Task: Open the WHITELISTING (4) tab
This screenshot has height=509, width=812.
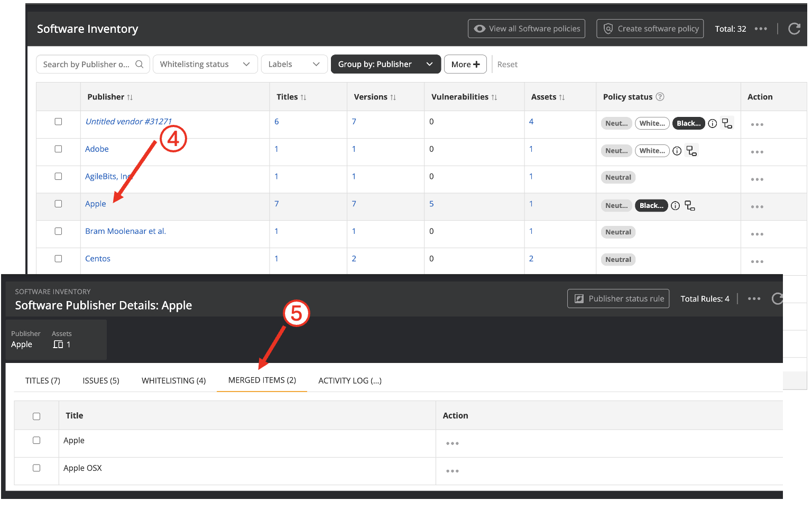Action: pyautogui.click(x=173, y=380)
